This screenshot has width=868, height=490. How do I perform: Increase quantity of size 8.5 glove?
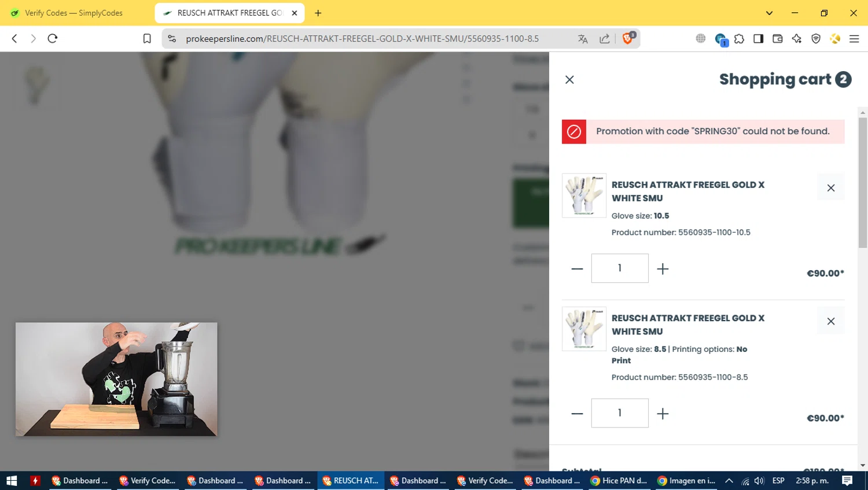pos(663,414)
